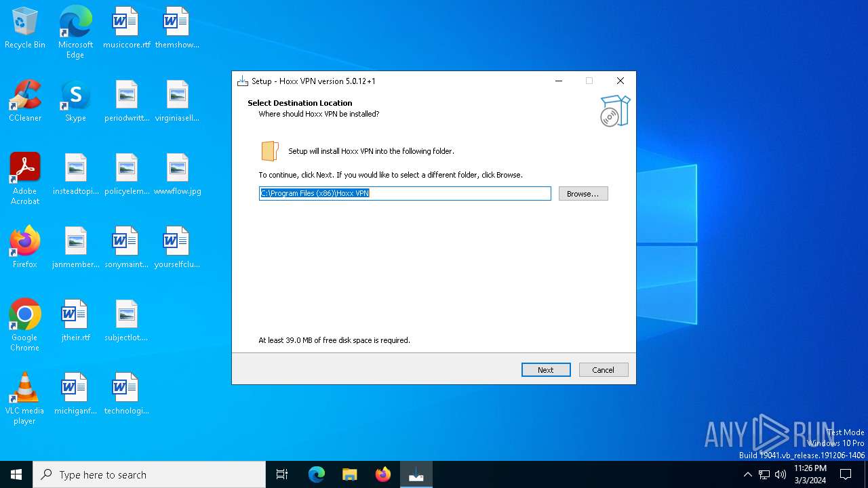Cancel the Hoxx VPN setup
Screen dimensions: 868x488
[603, 370]
